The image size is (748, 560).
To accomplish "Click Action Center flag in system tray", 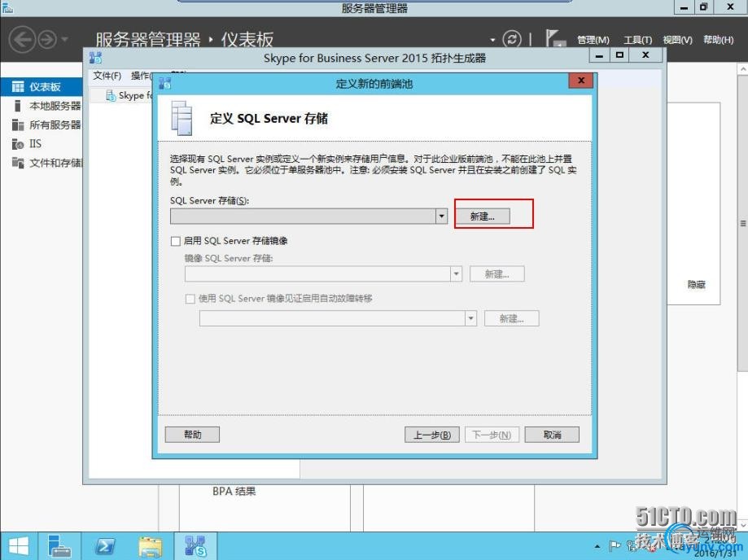I will [615, 545].
